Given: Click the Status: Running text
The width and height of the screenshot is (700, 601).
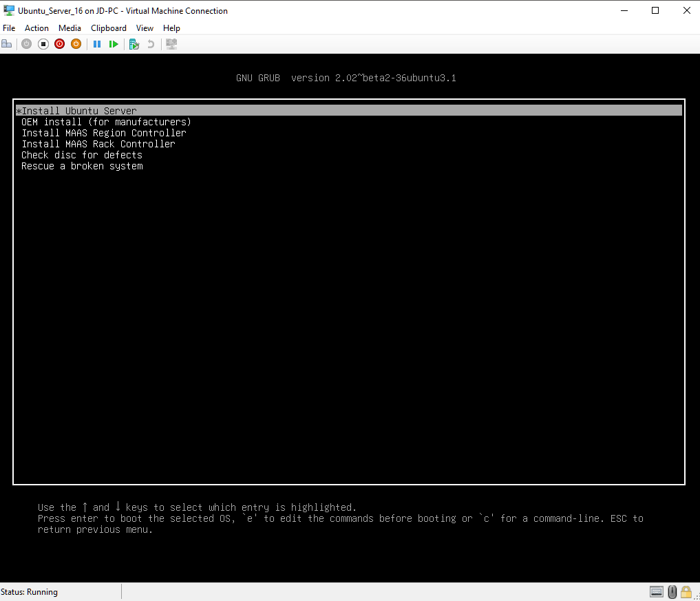Looking at the screenshot, I should pos(30,592).
